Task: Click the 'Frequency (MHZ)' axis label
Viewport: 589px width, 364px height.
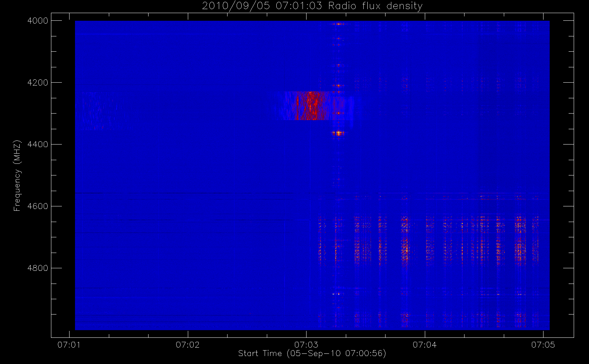Action: pyautogui.click(x=17, y=175)
